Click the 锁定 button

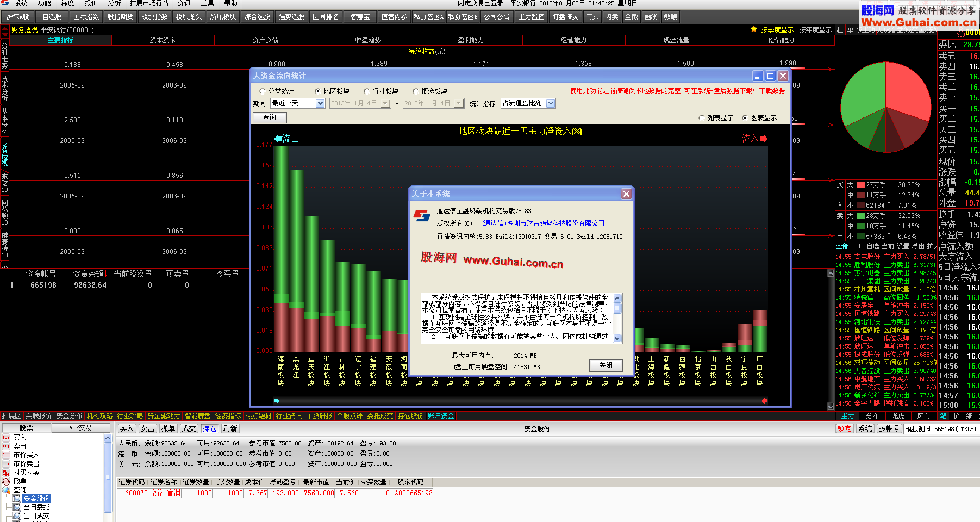click(x=844, y=428)
